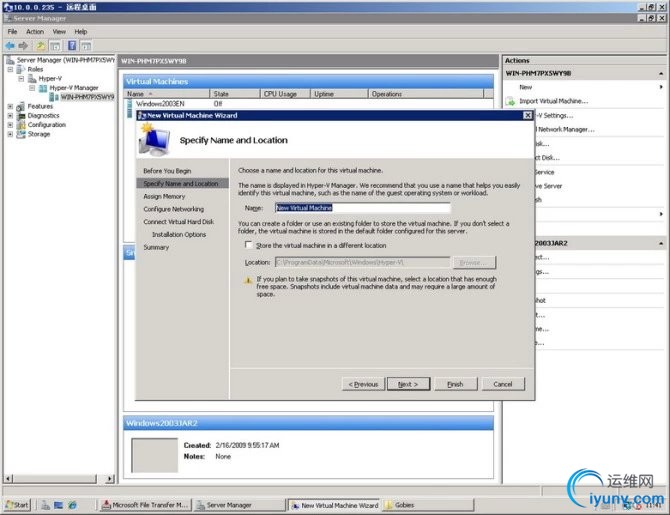
Task: Click the Roles node icon in tree
Action: click(x=21, y=69)
